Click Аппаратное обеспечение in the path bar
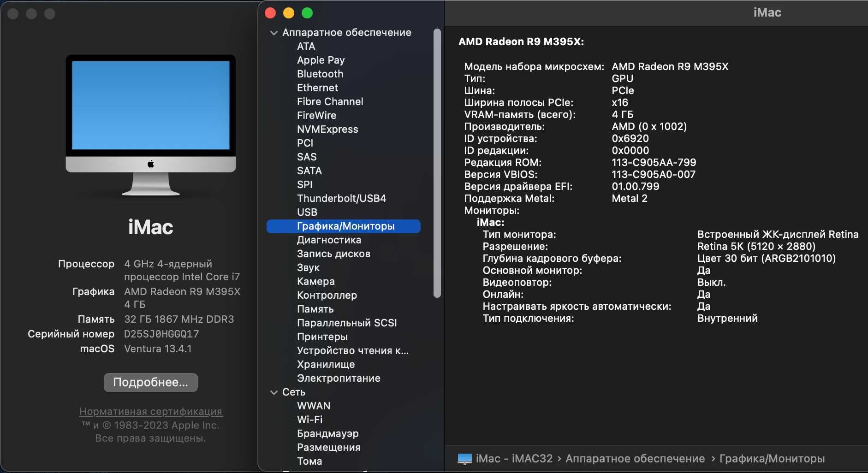 (x=635, y=459)
